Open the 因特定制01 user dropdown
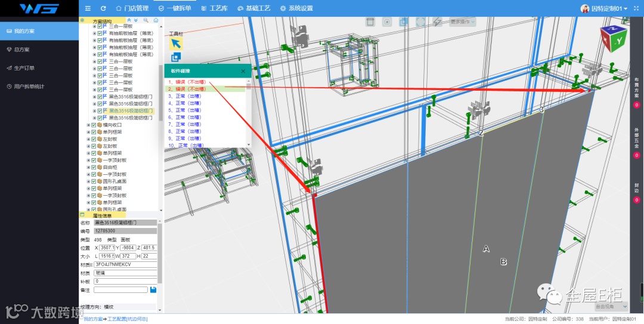 609,8
